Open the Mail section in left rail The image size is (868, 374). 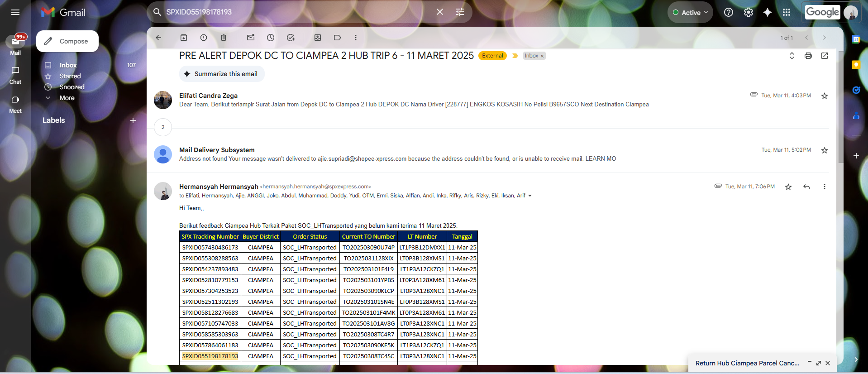(x=15, y=44)
